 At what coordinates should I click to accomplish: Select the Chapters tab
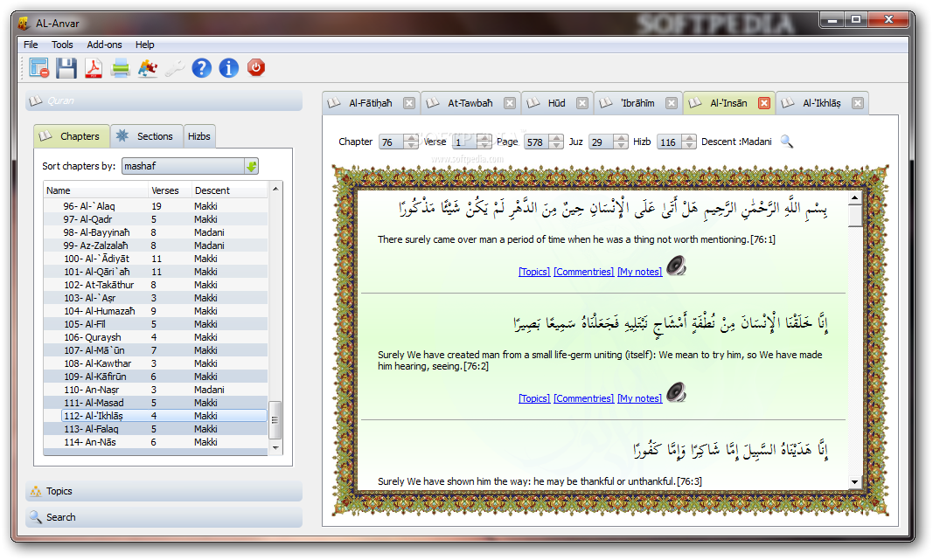tap(72, 136)
